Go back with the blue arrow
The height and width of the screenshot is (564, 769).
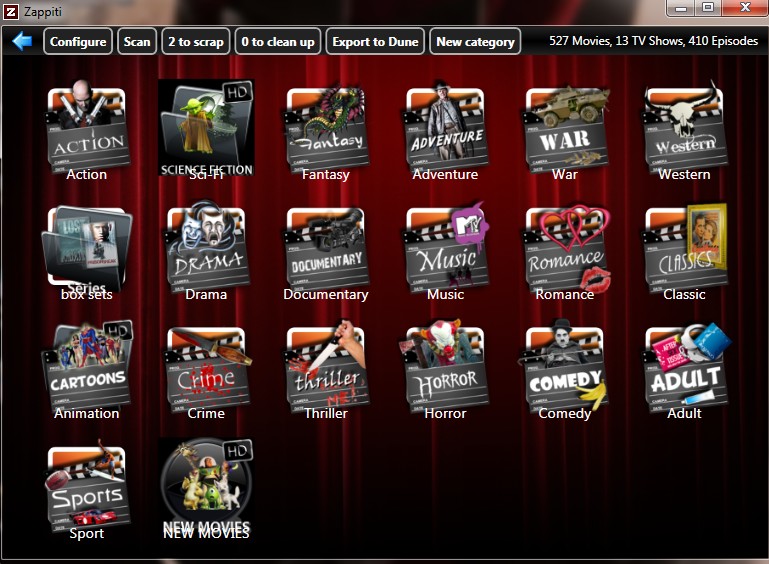coord(22,41)
